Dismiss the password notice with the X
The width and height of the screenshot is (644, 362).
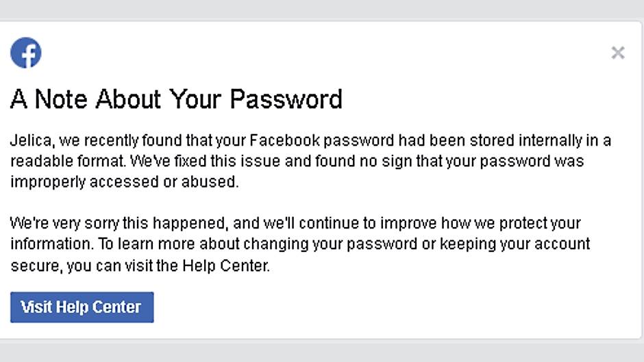coord(617,53)
